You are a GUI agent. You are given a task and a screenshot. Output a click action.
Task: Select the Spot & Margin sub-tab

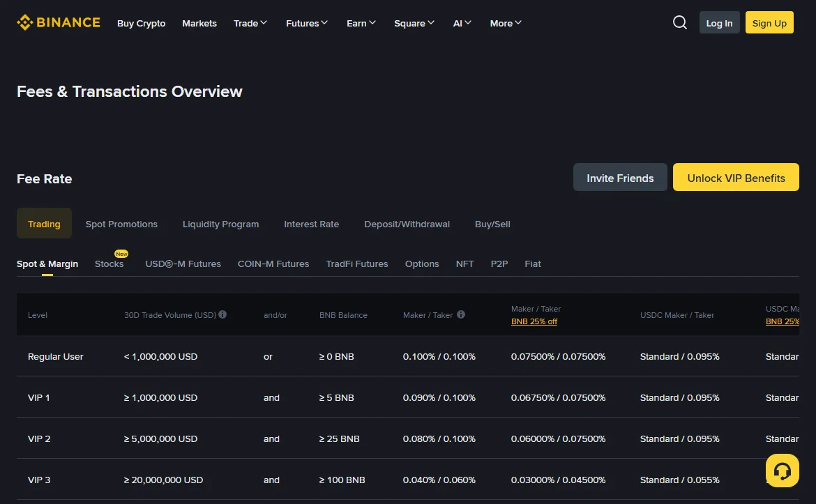(47, 264)
